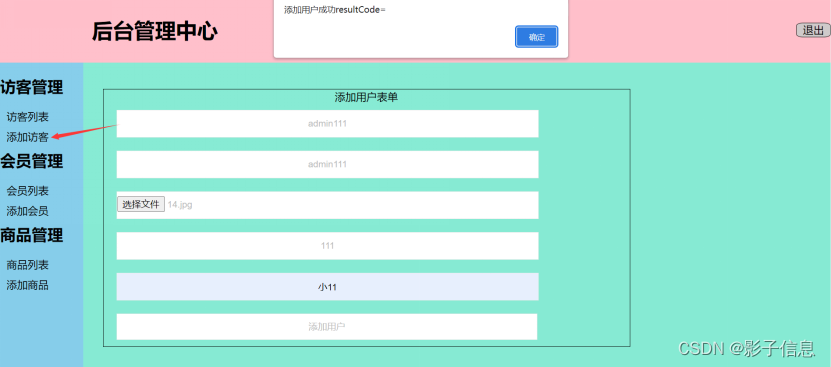Select the 14.jpg file name text
The width and height of the screenshot is (831, 367).
(x=180, y=205)
